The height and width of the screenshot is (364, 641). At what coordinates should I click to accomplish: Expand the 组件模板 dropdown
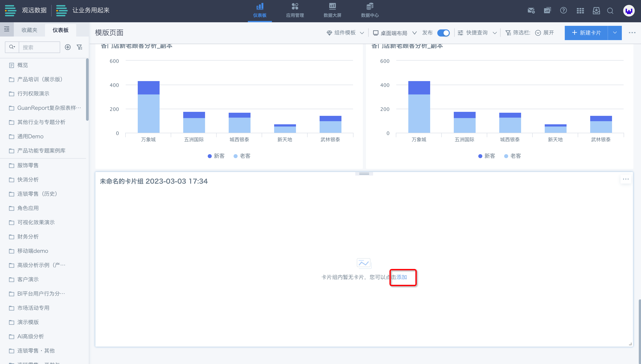[x=345, y=33]
